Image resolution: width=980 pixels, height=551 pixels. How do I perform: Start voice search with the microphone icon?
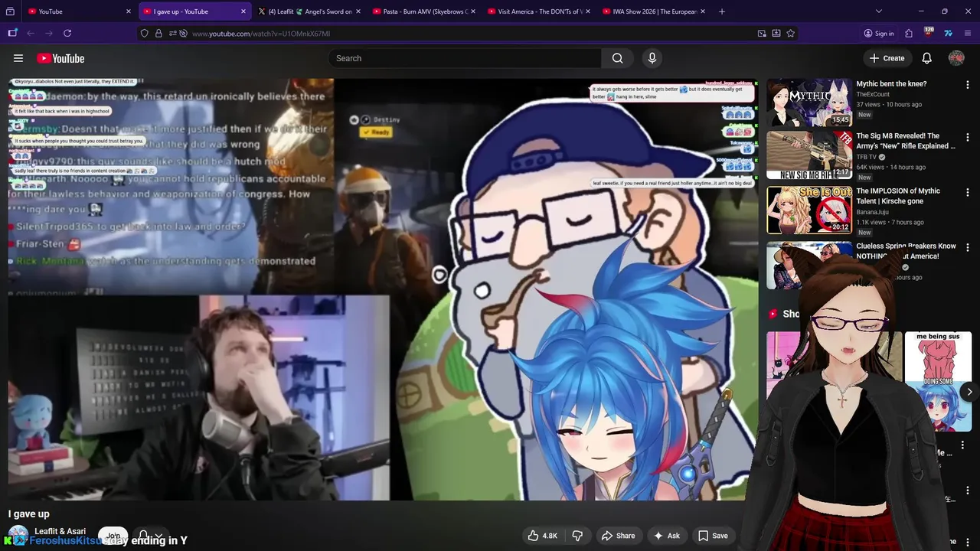652,58
